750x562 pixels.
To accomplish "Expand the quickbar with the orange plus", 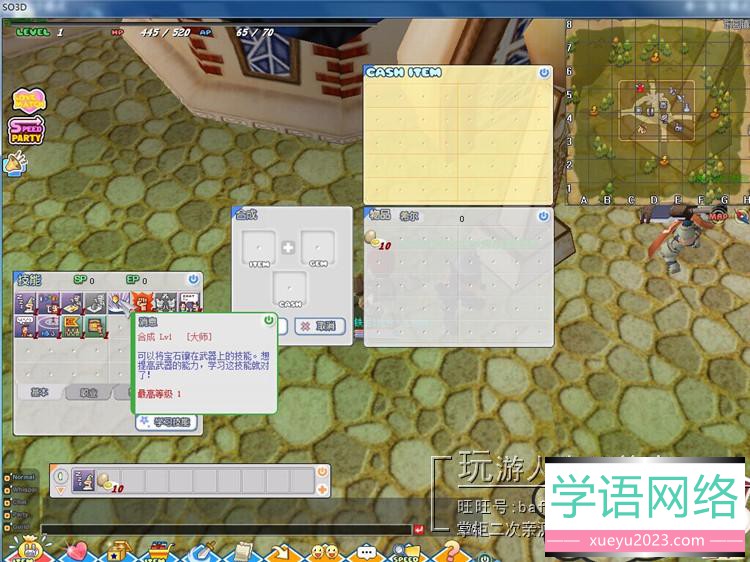I will 322,490.
